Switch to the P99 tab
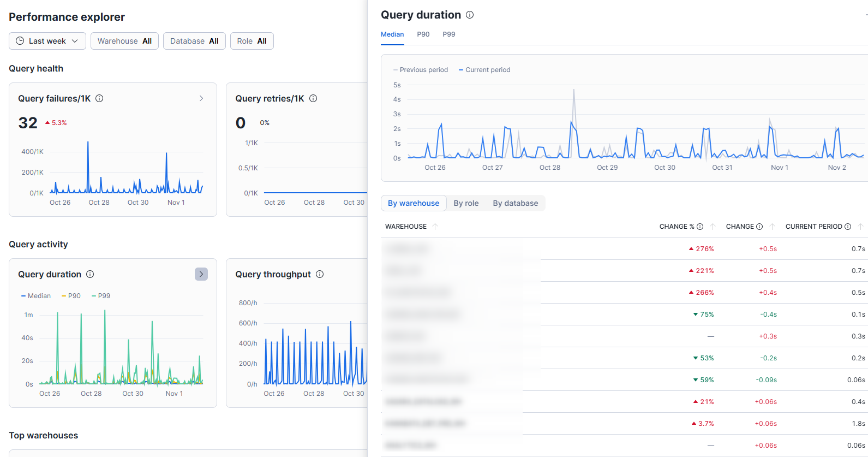Viewport: 868px width, 457px height. click(448, 34)
